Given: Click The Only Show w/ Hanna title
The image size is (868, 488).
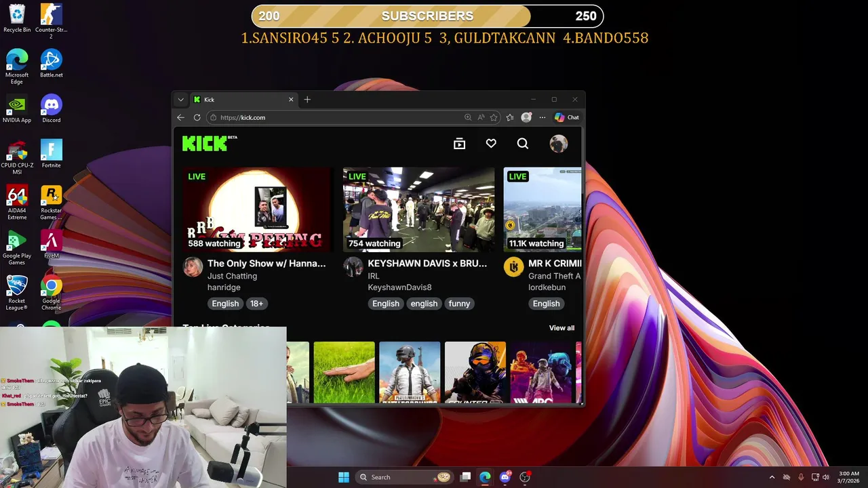Looking at the screenshot, I should point(267,263).
